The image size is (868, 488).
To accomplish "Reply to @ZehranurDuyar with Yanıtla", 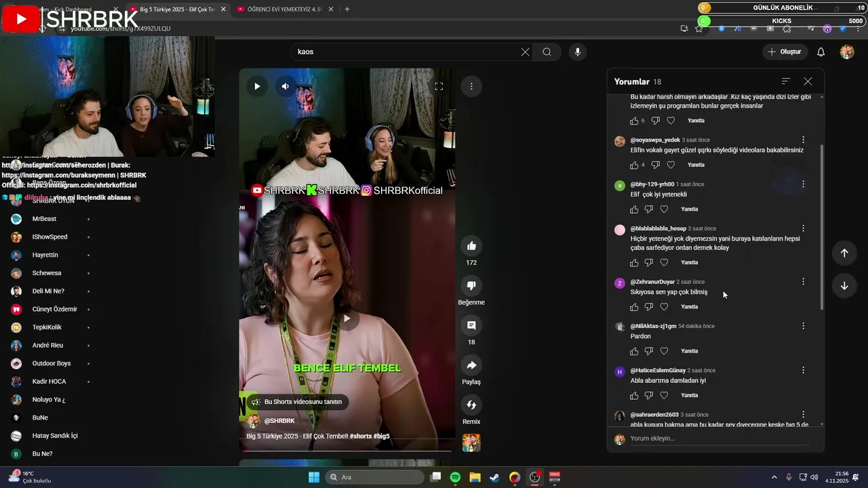I will 689,307.
